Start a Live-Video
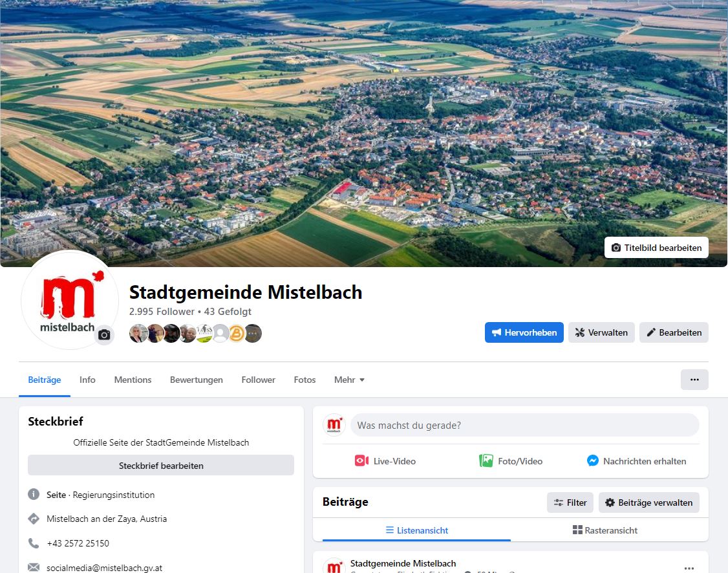Viewport: 728px width, 573px height. (385, 461)
